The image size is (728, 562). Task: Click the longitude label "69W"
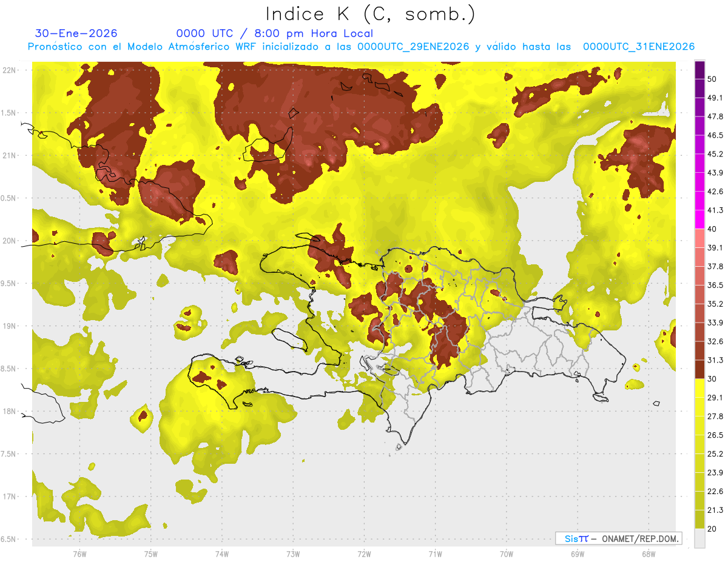pos(577,554)
